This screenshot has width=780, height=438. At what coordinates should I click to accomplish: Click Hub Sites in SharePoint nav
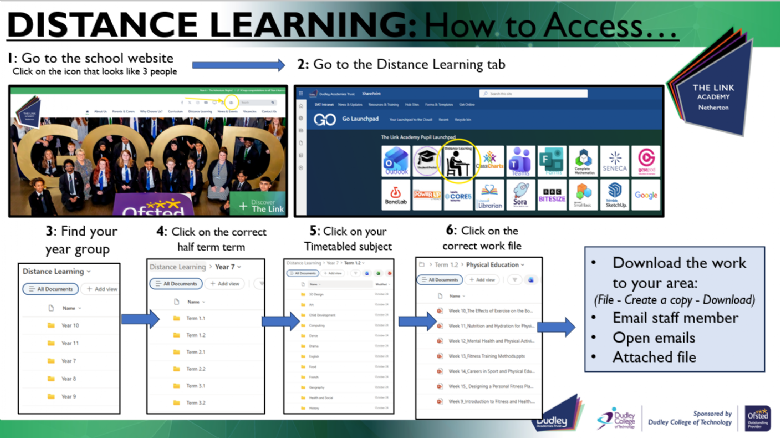pyautogui.click(x=412, y=105)
